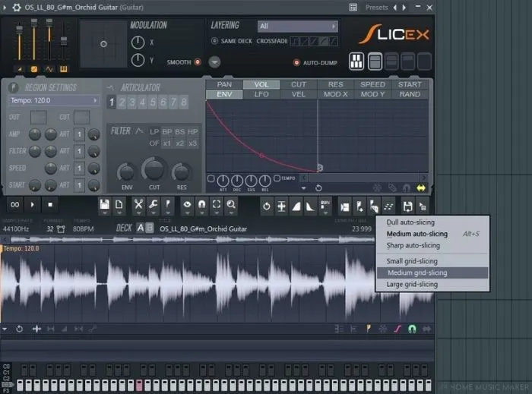532x394 pixels.
Task: Go to the previous preset arrow
Action: (x=395, y=7)
